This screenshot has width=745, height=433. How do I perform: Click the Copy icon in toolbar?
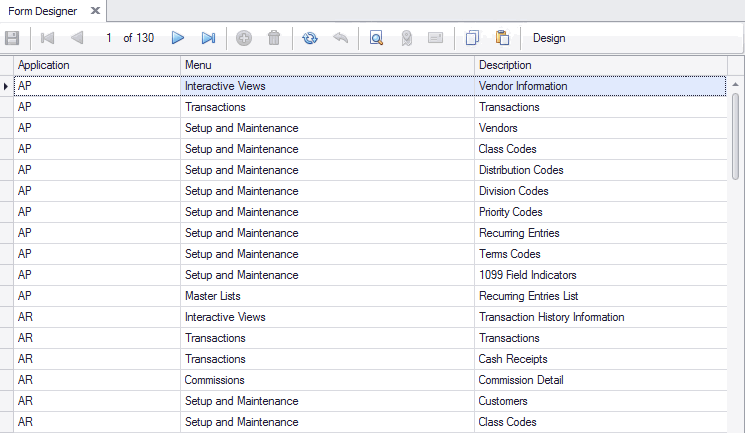coord(473,38)
